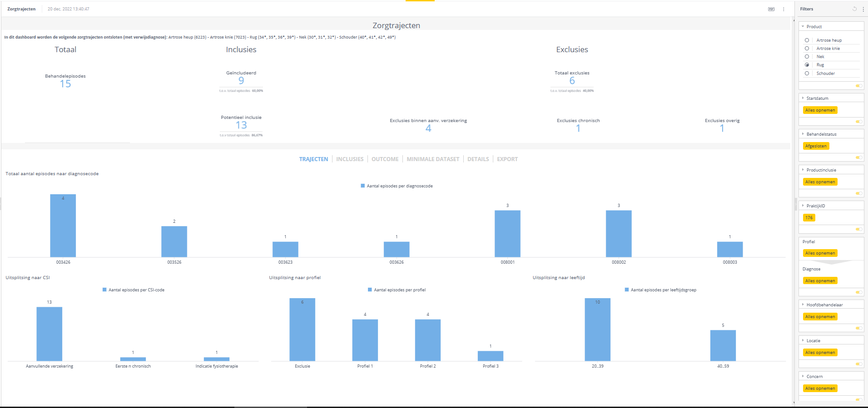The width and height of the screenshot is (868, 408).
Task: Select the bar for diagnosecode 008001
Action: tap(507, 234)
